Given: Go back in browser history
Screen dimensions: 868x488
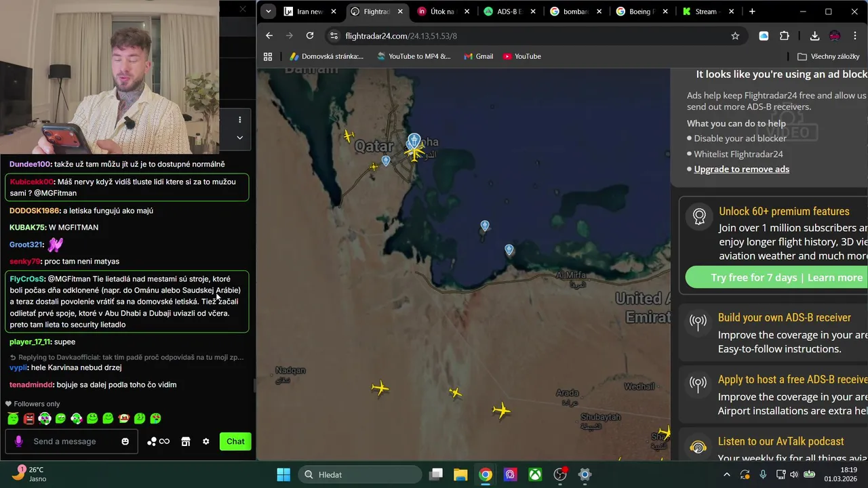Looking at the screenshot, I should point(269,36).
